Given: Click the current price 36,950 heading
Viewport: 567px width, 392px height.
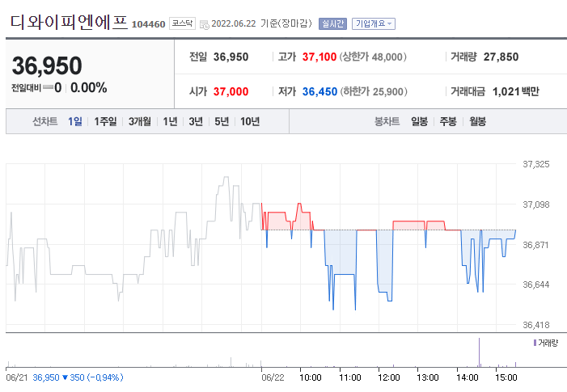Looking at the screenshot, I should (x=47, y=65).
